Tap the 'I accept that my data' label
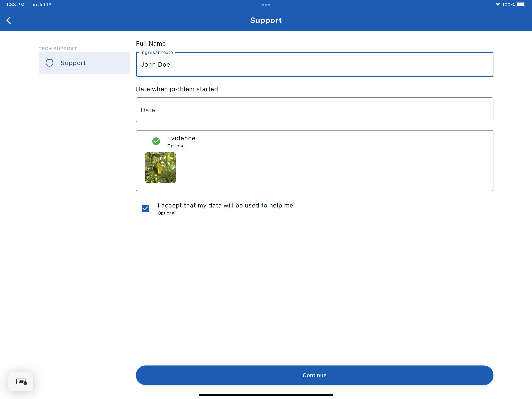The width and height of the screenshot is (532, 399). pos(225,205)
